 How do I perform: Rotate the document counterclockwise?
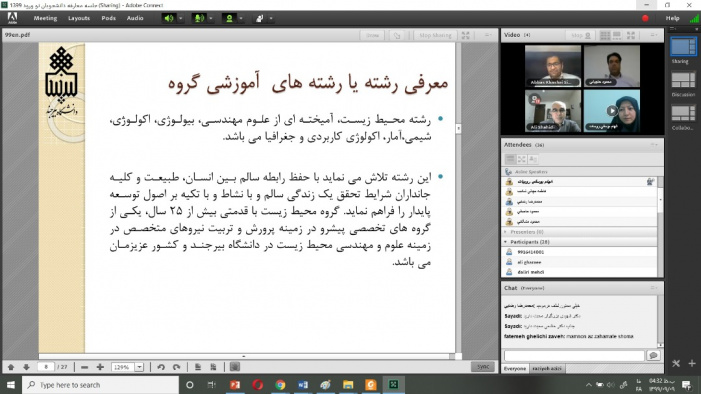tap(161, 367)
